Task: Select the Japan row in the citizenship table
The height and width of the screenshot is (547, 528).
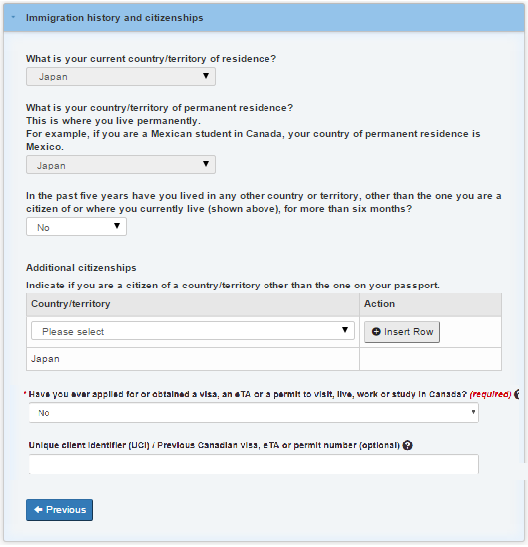Action: 264,359
